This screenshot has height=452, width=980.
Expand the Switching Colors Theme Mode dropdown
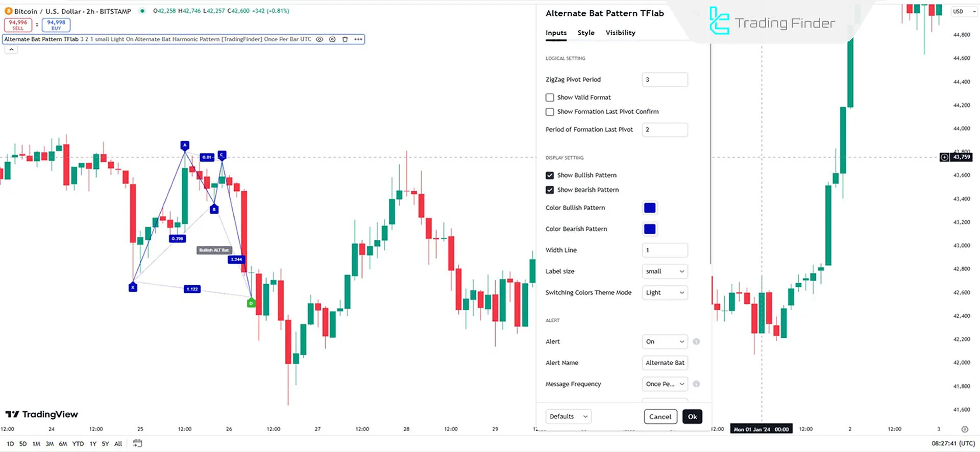coord(665,293)
